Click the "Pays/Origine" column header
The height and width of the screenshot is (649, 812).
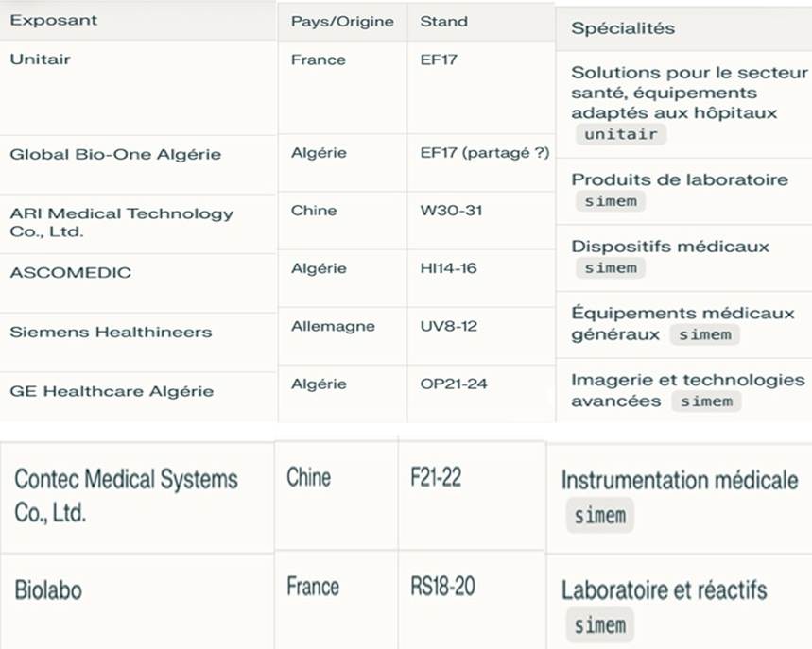[x=342, y=21]
